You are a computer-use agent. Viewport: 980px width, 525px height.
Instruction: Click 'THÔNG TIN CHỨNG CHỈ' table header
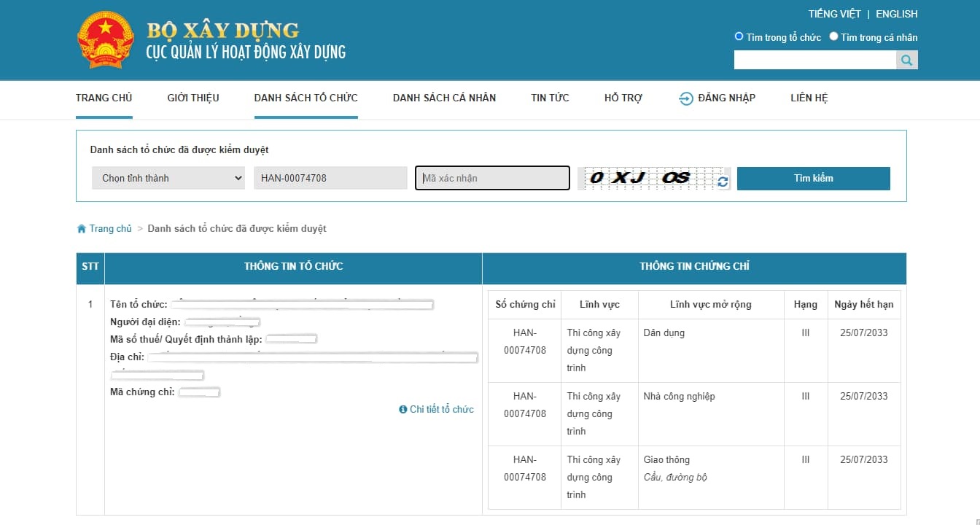pyautogui.click(x=694, y=267)
